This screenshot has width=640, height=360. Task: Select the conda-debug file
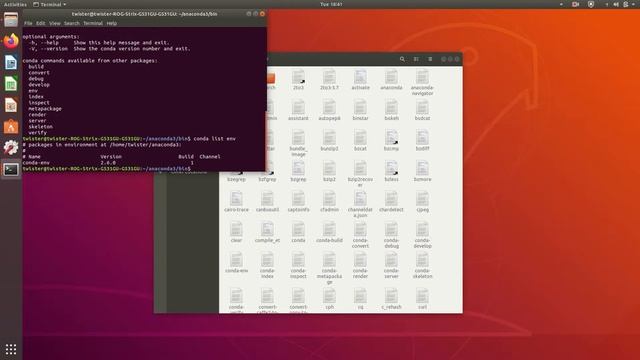point(391,235)
